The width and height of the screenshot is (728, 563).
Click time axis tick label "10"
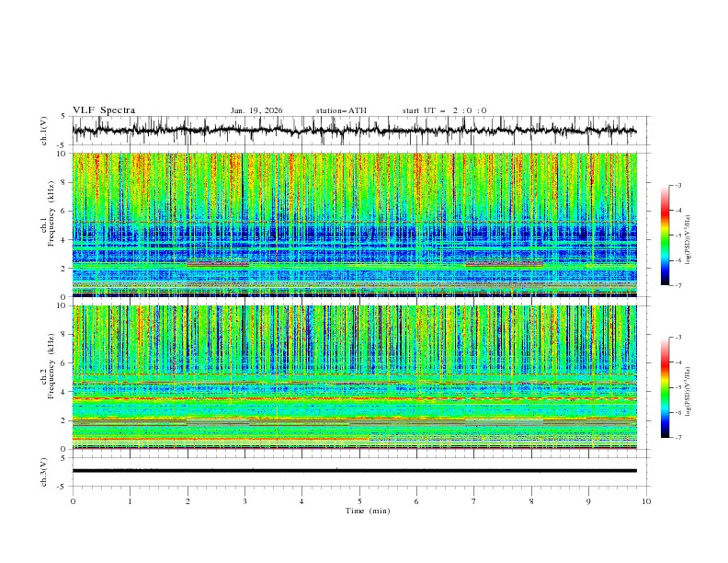pos(646,501)
